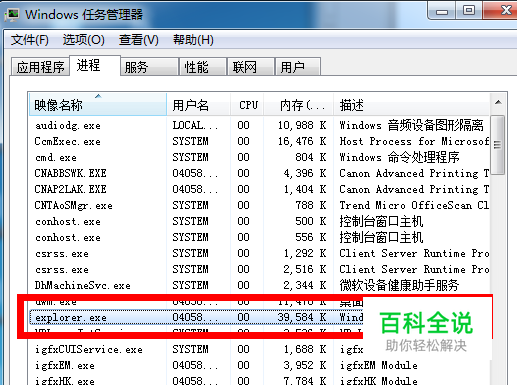
Task: Select the csrss.exe row using 1,292 K
Action: pyautogui.click(x=260, y=253)
